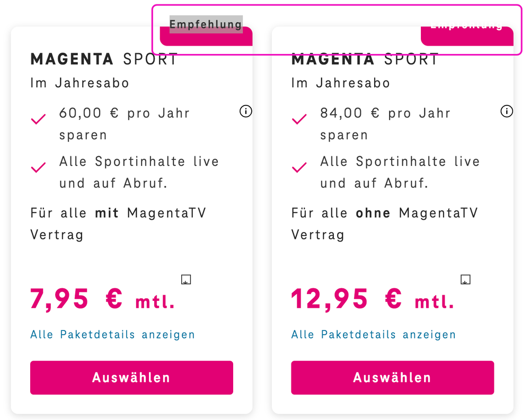Show "Alle Paketdetails anzeigen" for the MagentaTV plan
Image resolution: width=530 pixels, height=420 pixels.
point(112,334)
